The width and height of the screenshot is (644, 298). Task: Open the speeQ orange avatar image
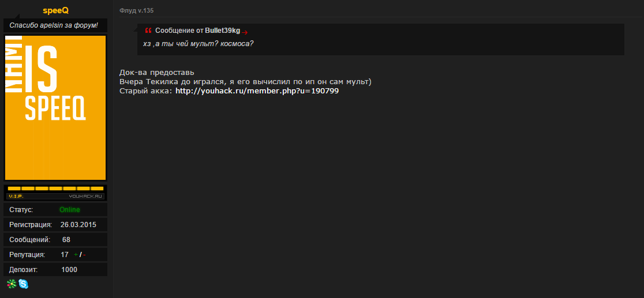[55, 108]
